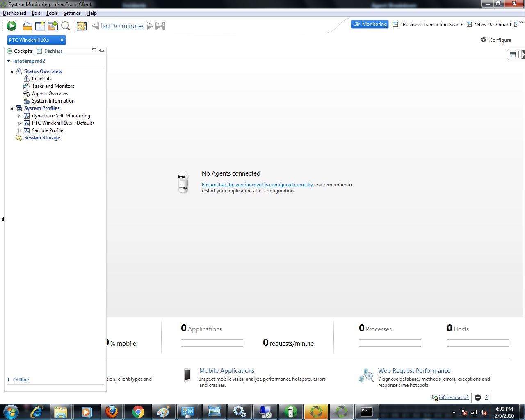The image size is (525, 420).
Task: Open the Mobile Applications link
Action: [227, 371]
